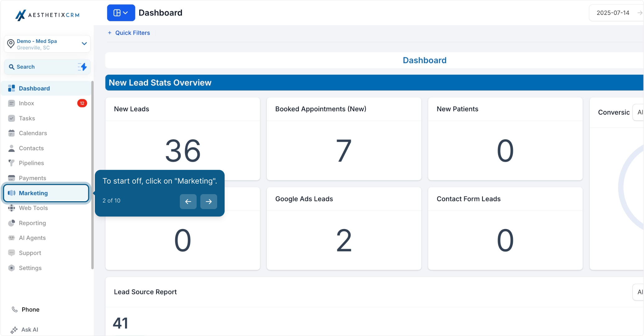The width and height of the screenshot is (644, 336).
Task: Click the Reporting pie chart icon
Action: point(12,223)
